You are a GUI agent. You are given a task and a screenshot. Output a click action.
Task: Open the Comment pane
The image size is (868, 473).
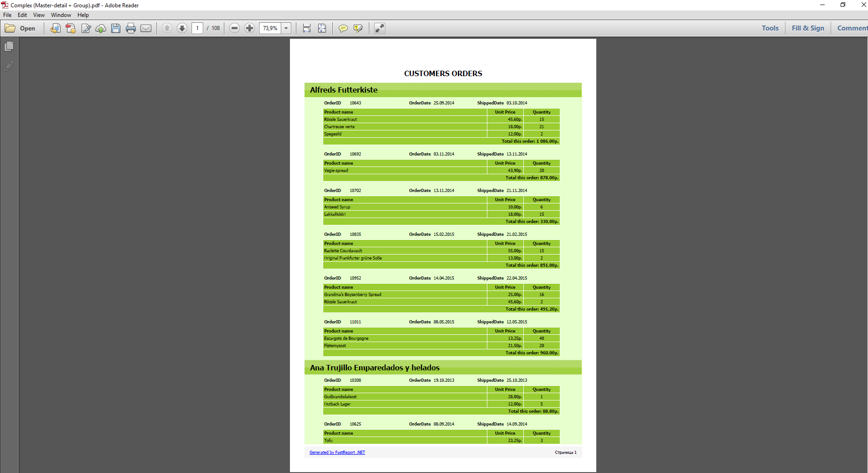coord(852,28)
